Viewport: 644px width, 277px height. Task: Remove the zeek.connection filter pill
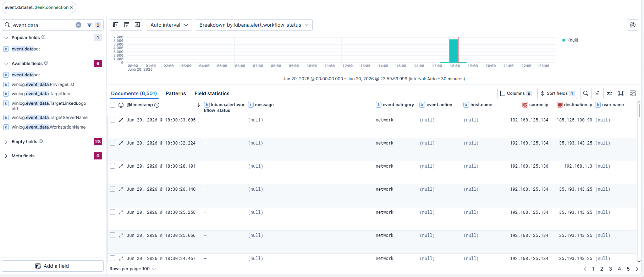[71, 7]
